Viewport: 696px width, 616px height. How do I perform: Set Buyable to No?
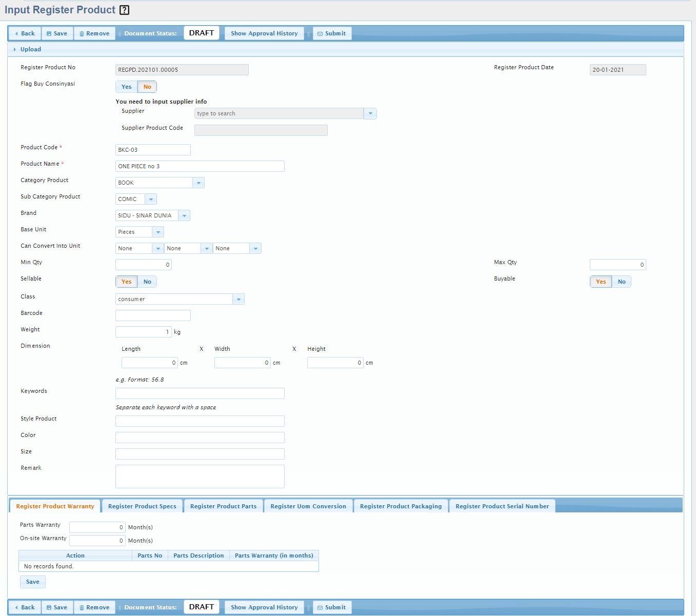click(x=622, y=282)
